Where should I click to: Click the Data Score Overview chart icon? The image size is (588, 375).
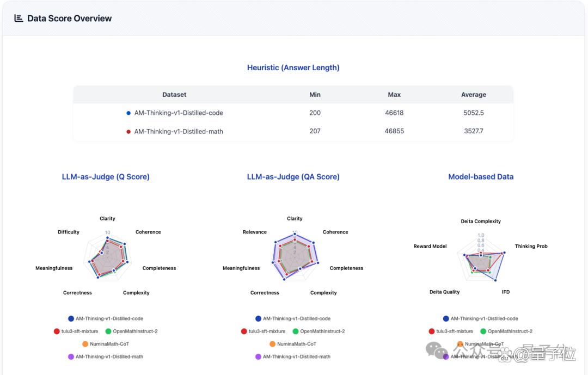(x=19, y=19)
